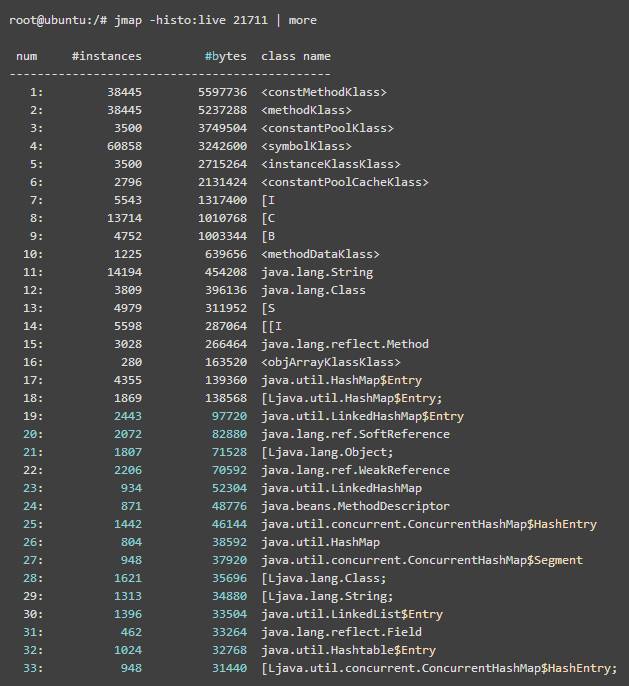Select the <methodDataKlass> class name

[x=320, y=254]
